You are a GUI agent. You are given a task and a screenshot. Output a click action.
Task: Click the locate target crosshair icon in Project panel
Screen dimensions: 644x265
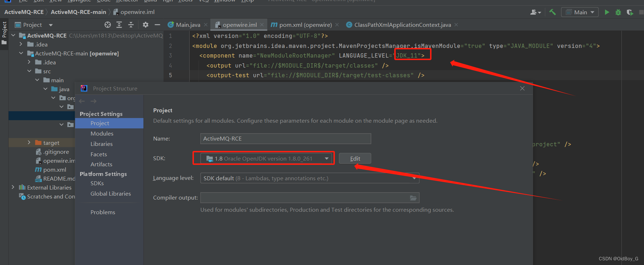click(x=108, y=25)
